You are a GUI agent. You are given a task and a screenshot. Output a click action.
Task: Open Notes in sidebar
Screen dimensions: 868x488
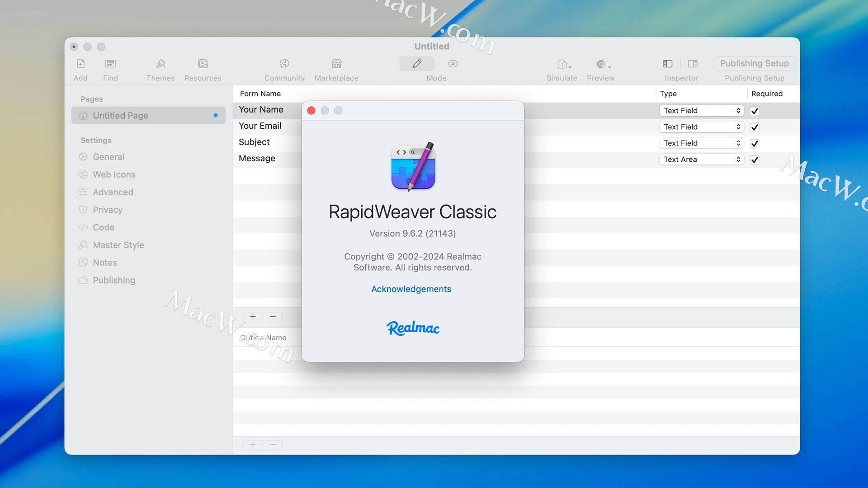(x=105, y=263)
